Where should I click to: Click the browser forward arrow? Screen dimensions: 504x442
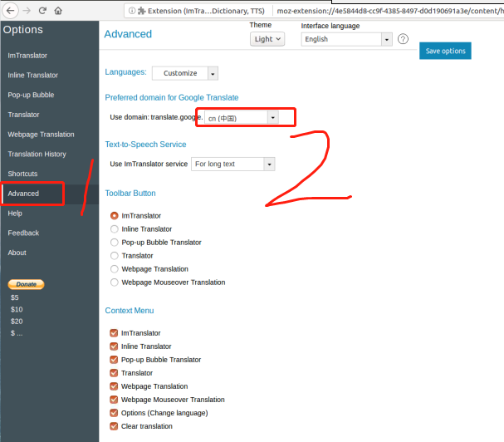coord(27,11)
